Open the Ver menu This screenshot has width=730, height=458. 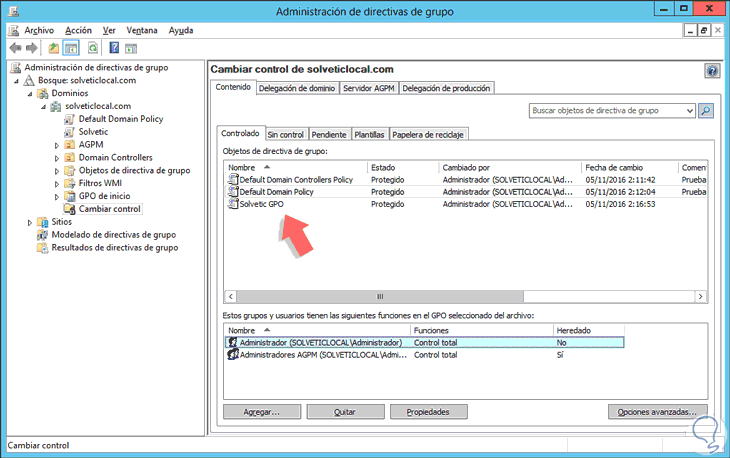tap(109, 30)
